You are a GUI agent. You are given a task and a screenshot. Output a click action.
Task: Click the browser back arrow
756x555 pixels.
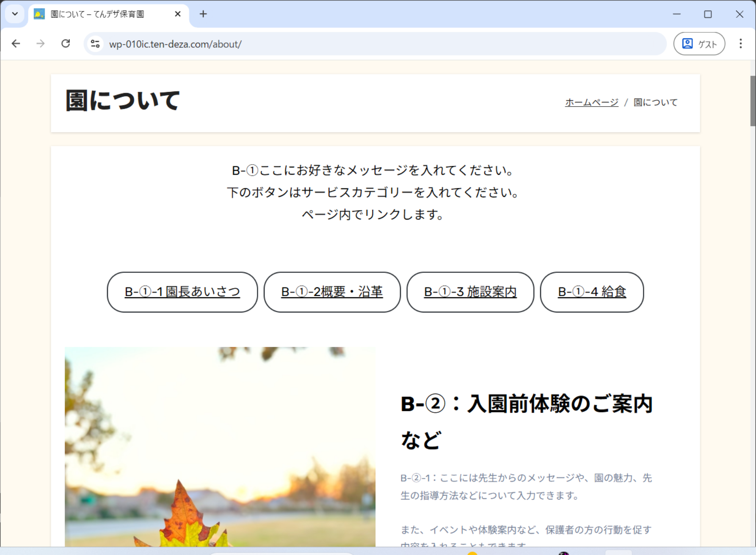[x=16, y=44]
